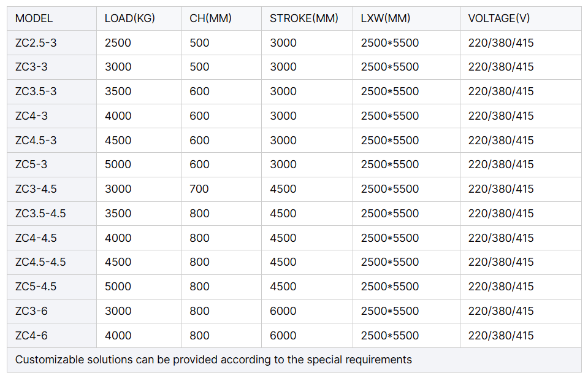
Task: Select the STROKE(MM) header cell
Action: 304,18
